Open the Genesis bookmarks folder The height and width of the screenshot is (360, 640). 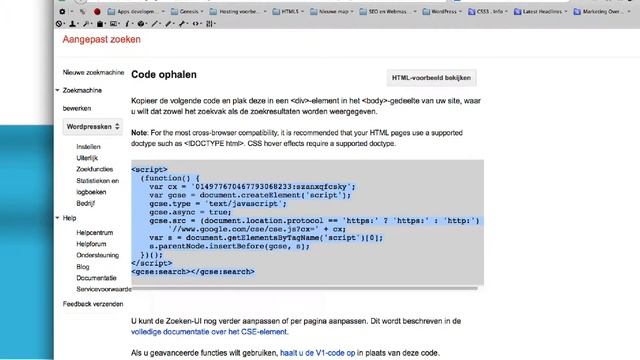pos(187,11)
